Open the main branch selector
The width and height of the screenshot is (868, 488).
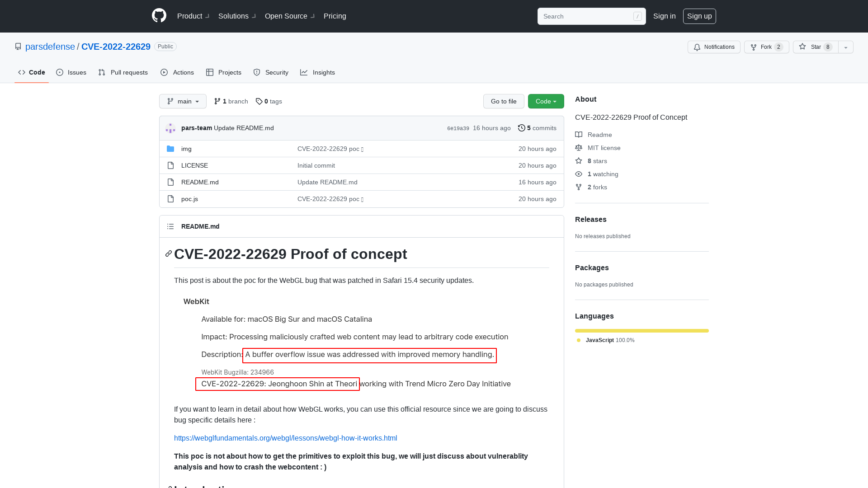tap(183, 101)
